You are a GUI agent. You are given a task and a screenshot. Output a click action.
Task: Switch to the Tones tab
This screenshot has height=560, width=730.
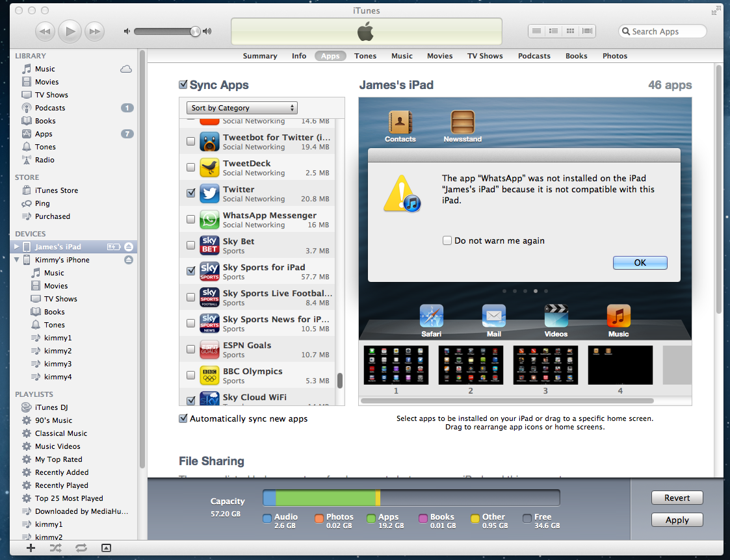tap(365, 56)
